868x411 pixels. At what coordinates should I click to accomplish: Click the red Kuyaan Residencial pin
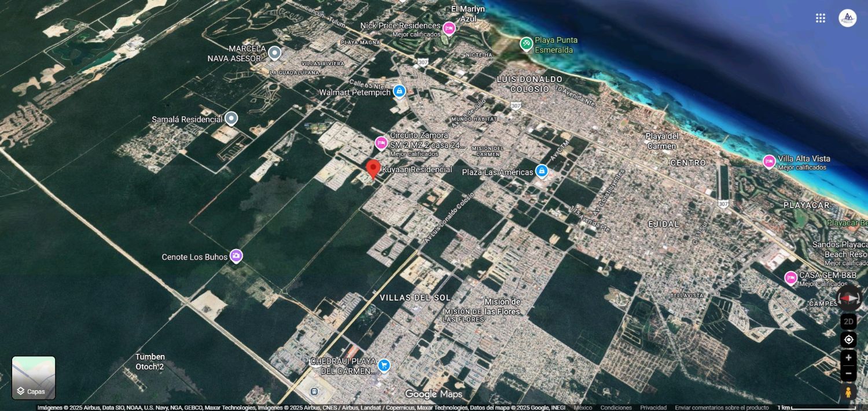(373, 169)
